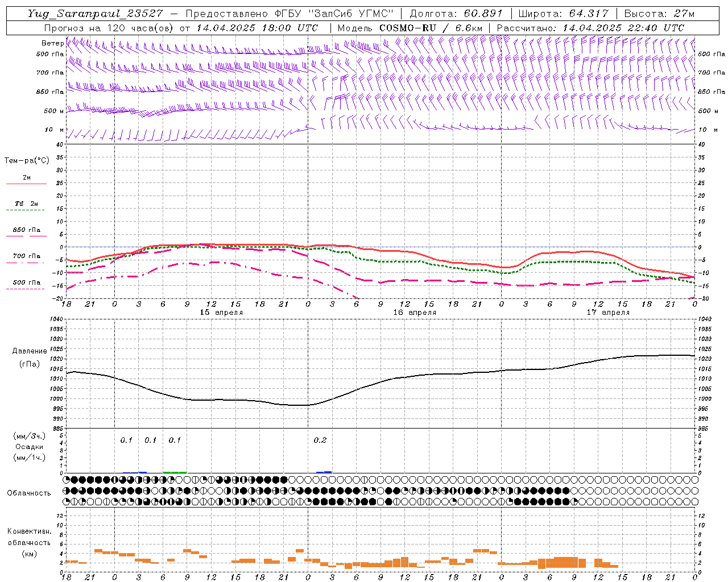Image resolution: width=728 pixels, height=582 pixels.
Task: Click the date label "16 апреля"
Action: pos(415,313)
